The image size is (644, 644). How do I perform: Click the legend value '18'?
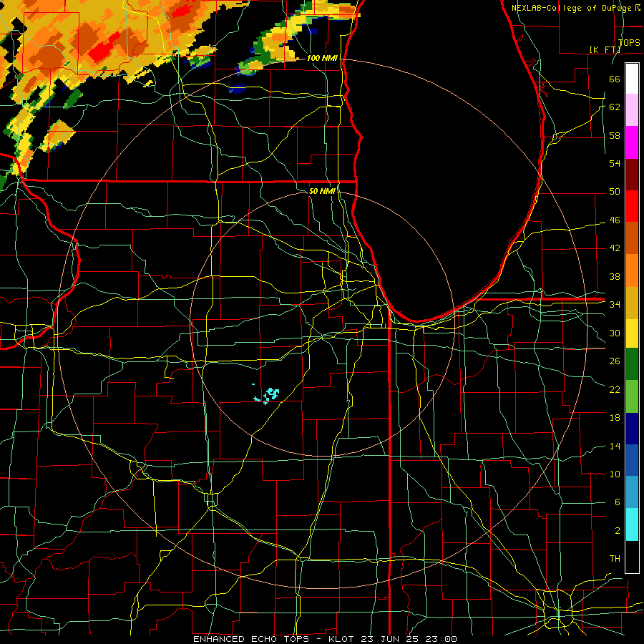(615, 418)
